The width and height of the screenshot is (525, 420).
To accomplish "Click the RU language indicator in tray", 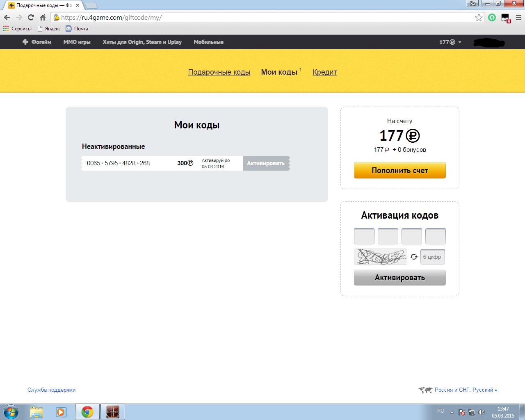I will (x=441, y=411).
